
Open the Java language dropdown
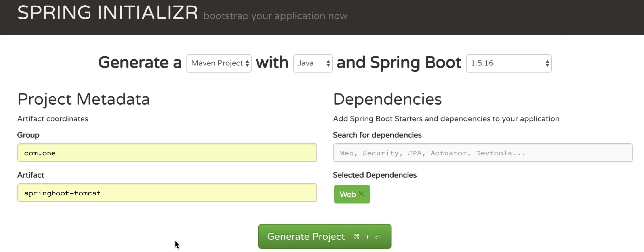(x=313, y=63)
